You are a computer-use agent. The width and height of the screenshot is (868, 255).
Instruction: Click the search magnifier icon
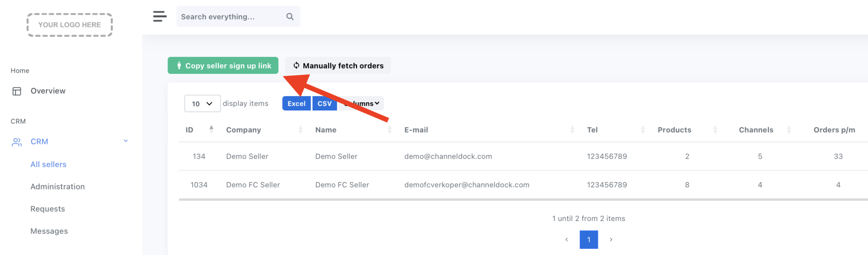[x=290, y=17]
